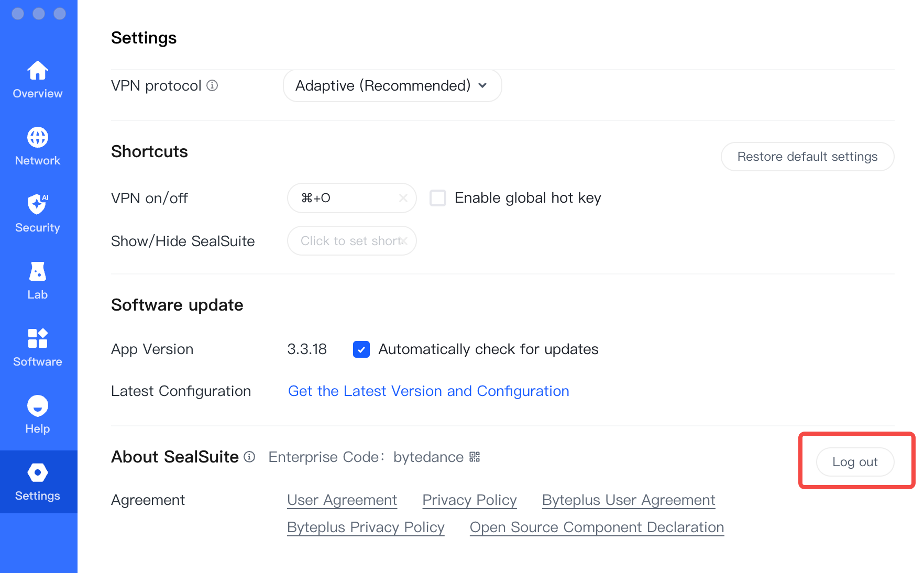Open Open Source Component Declaration link
The image size is (924, 573).
(x=597, y=527)
